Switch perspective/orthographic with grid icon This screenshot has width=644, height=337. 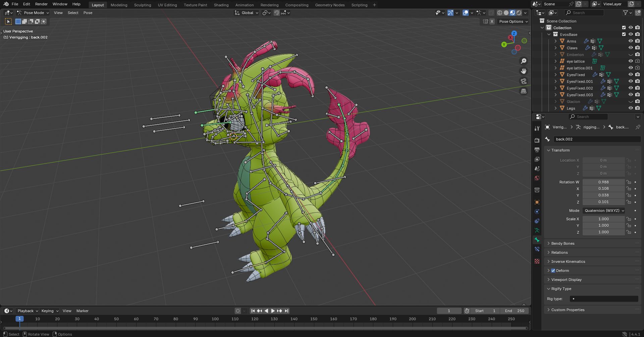coord(524,91)
